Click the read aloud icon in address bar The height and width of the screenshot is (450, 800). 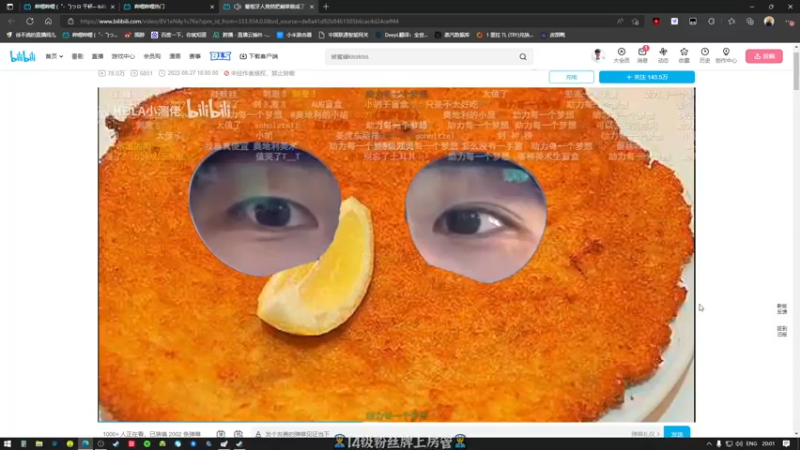click(x=620, y=21)
